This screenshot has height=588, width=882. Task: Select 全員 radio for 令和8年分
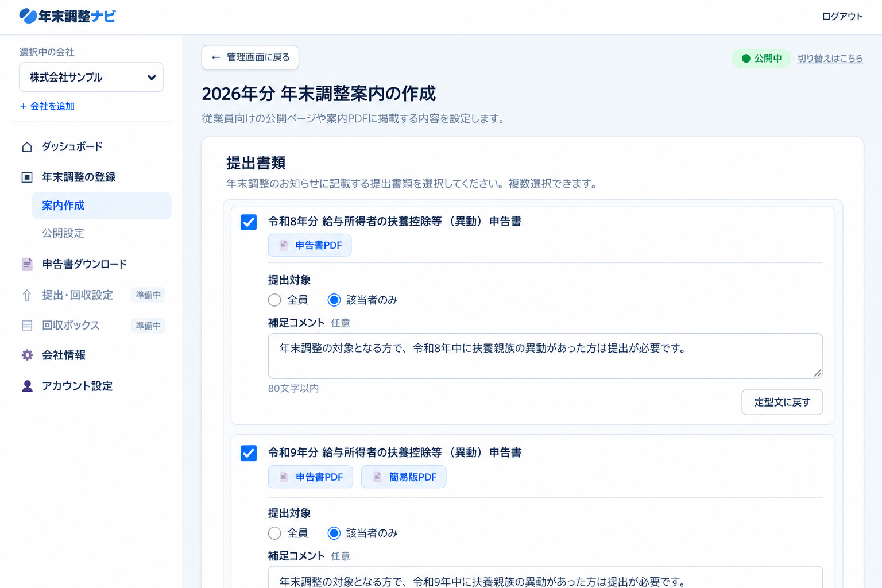(x=274, y=300)
